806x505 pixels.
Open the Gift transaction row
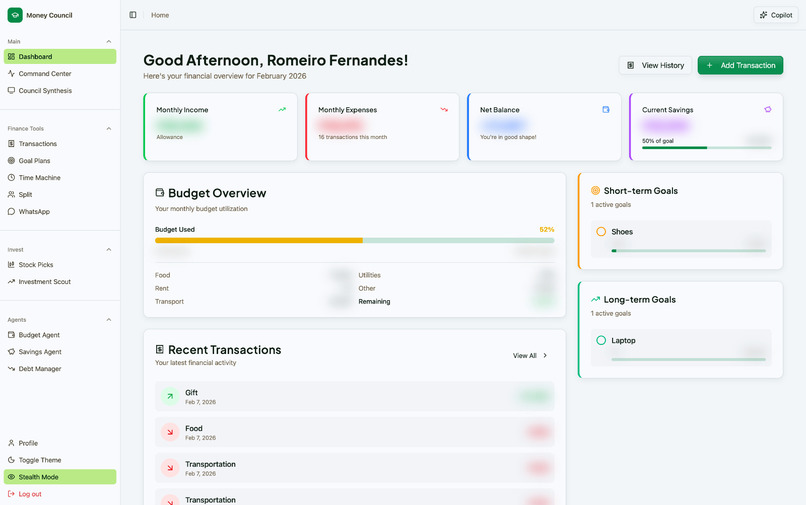pyautogui.click(x=355, y=396)
